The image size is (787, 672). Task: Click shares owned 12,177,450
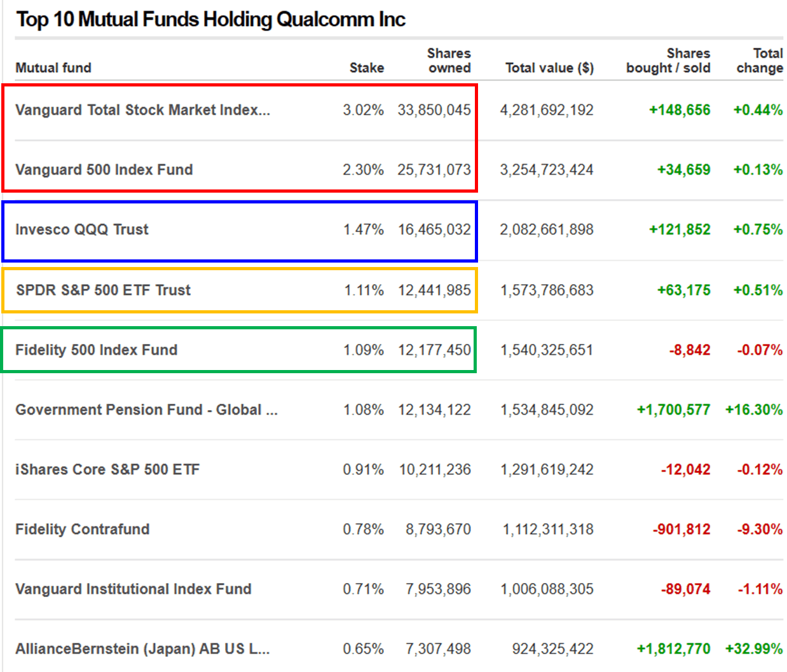tap(435, 350)
